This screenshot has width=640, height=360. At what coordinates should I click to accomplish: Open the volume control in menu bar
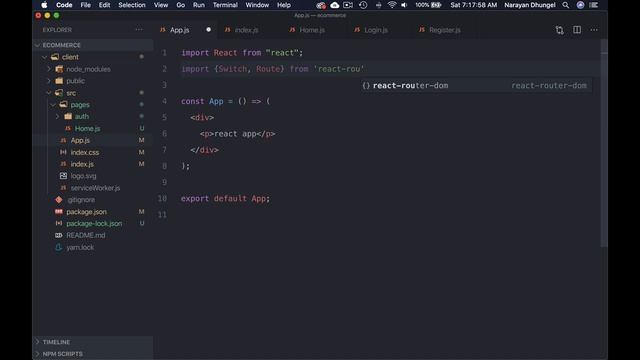coord(404,5)
